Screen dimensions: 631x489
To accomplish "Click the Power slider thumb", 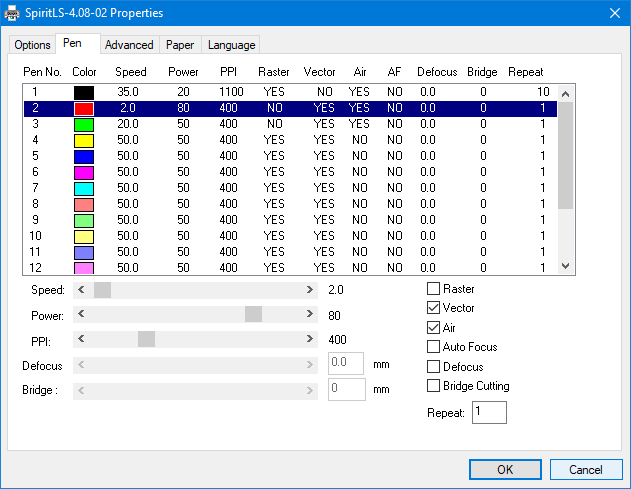I will (254, 314).
